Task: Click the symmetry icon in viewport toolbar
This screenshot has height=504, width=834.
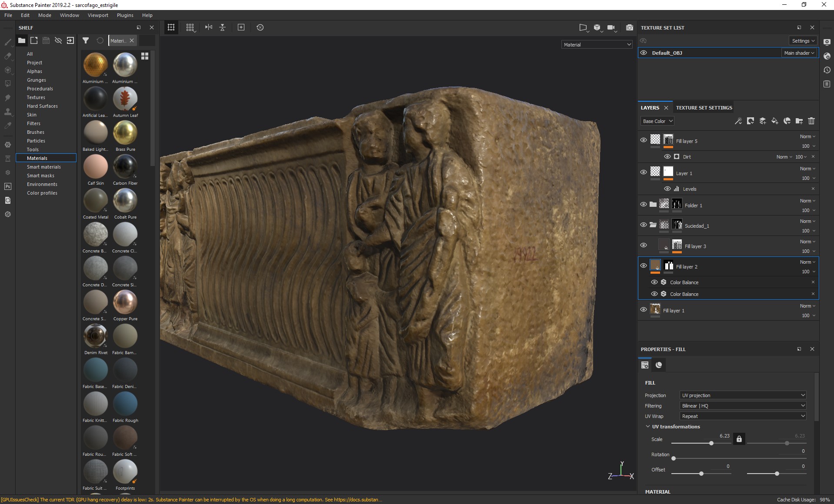Action: pos(209,27)
